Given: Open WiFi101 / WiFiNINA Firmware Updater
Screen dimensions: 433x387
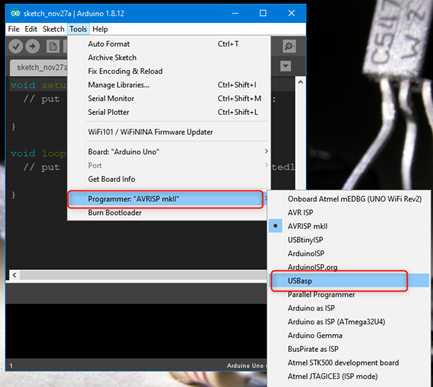Looking at the screenshot, I should coord(168,132).
